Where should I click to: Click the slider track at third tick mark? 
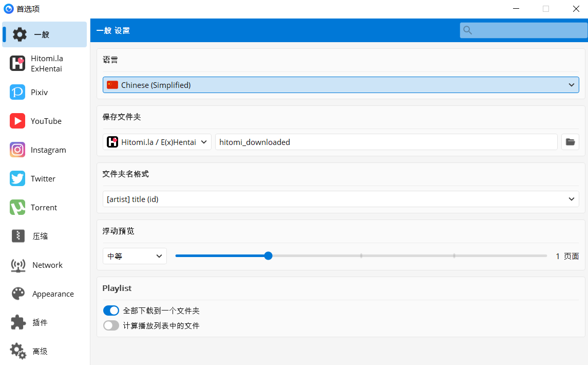point(454,256)
